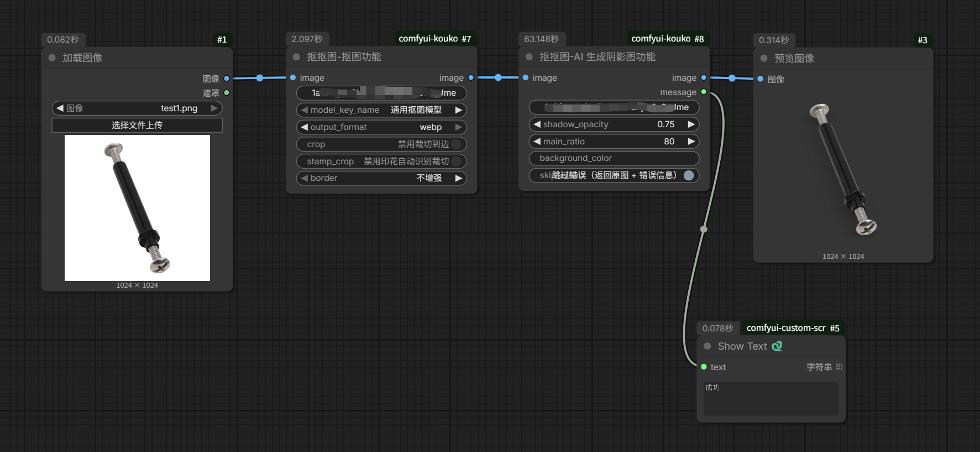The width and height of the screenshot is (980, 452).
Task: Click model_key_name left arrow
Action: point(304,110)
